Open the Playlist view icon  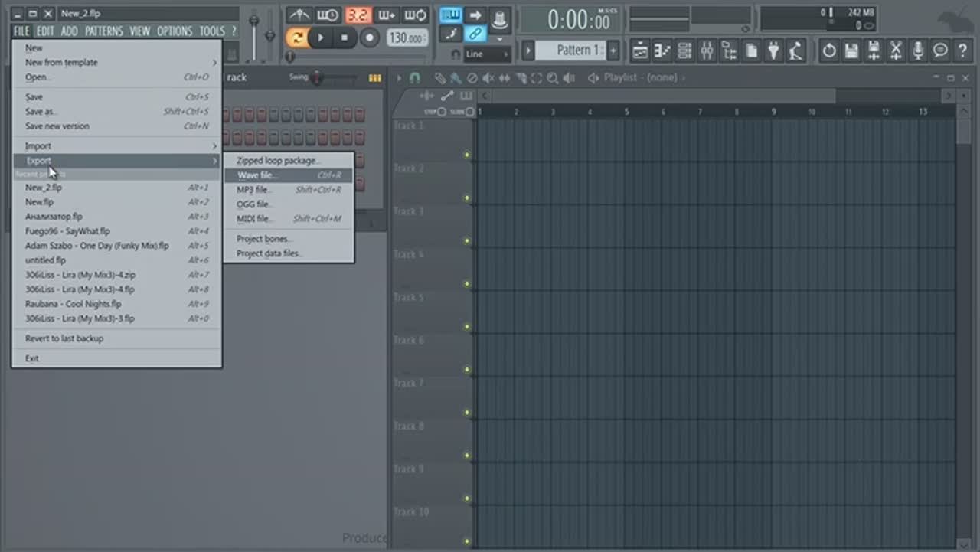tap(640, 51)
